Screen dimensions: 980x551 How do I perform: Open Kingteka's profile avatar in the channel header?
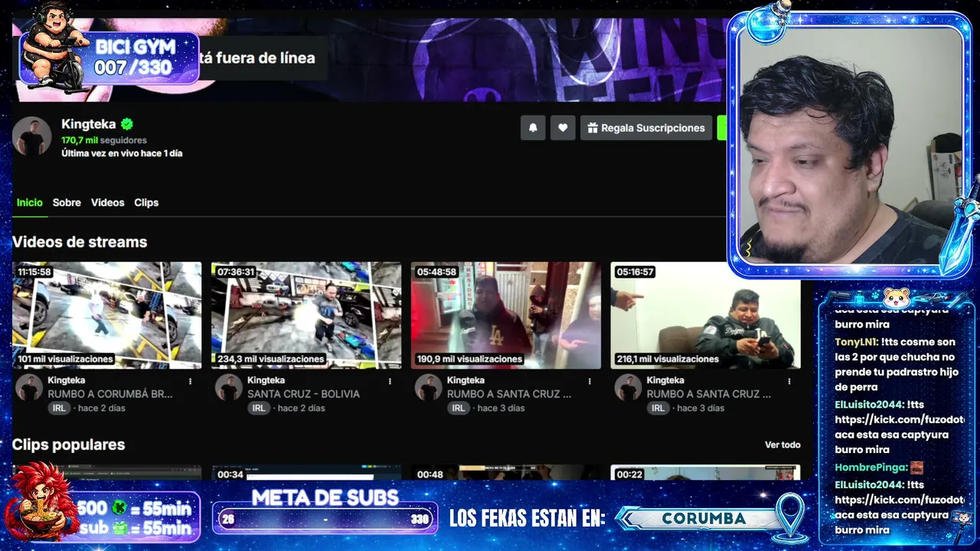(31, 137)
